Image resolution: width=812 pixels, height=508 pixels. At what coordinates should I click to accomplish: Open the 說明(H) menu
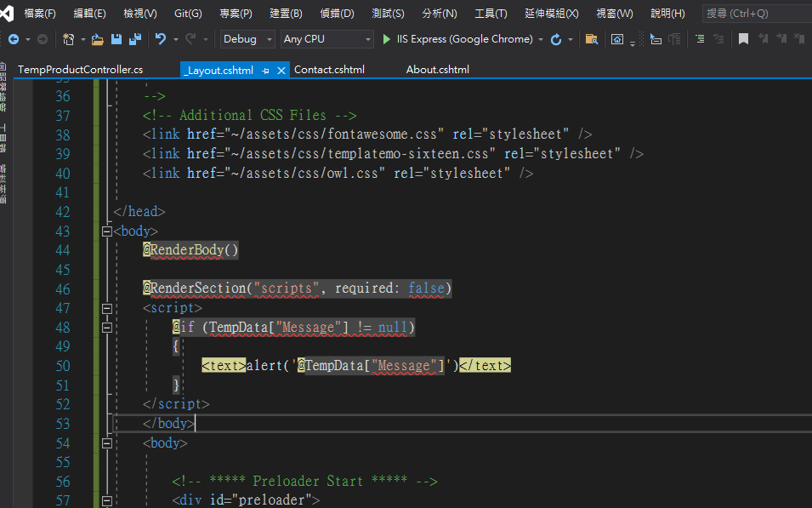(667, 14)
